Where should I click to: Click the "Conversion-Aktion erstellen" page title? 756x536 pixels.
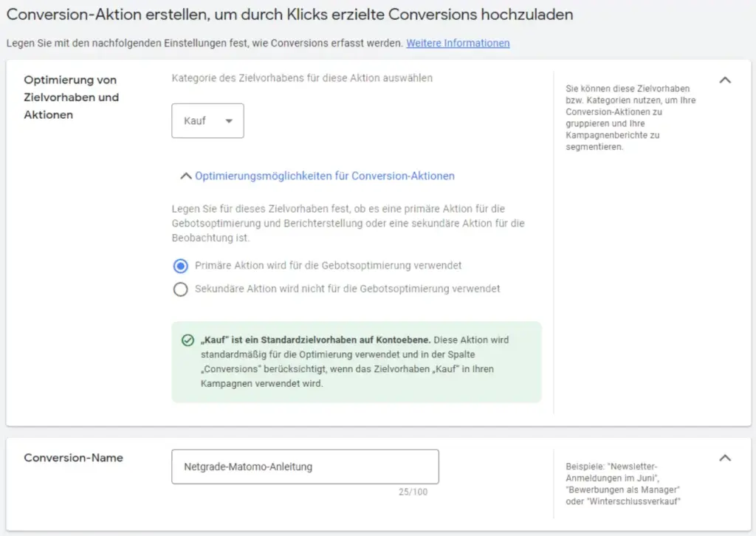(x=289, y=14)
